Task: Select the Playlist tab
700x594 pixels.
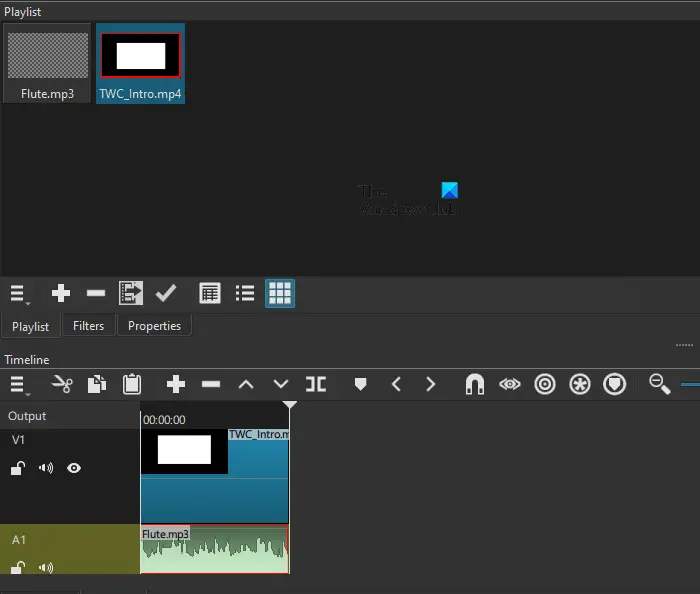Action: pos(30,326)
